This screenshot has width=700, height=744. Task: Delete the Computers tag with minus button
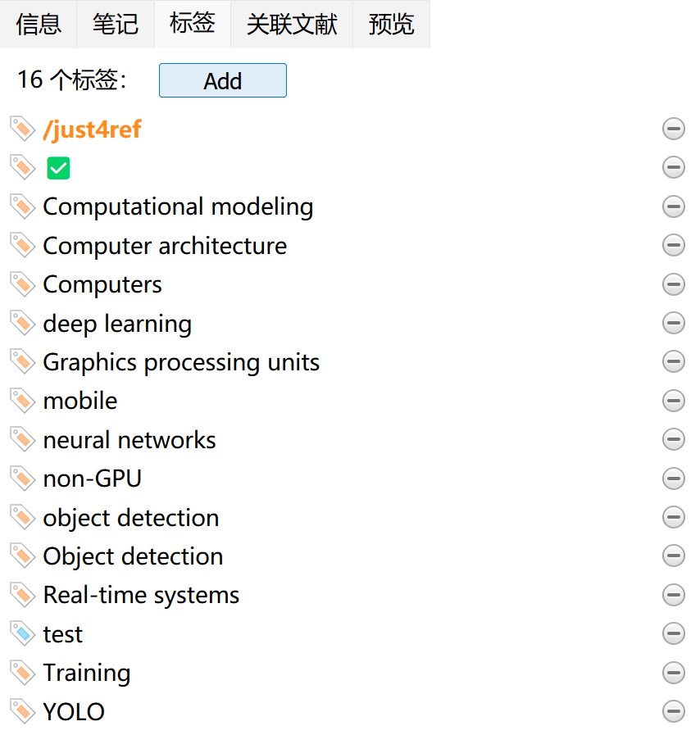click(x=673, y=284)
